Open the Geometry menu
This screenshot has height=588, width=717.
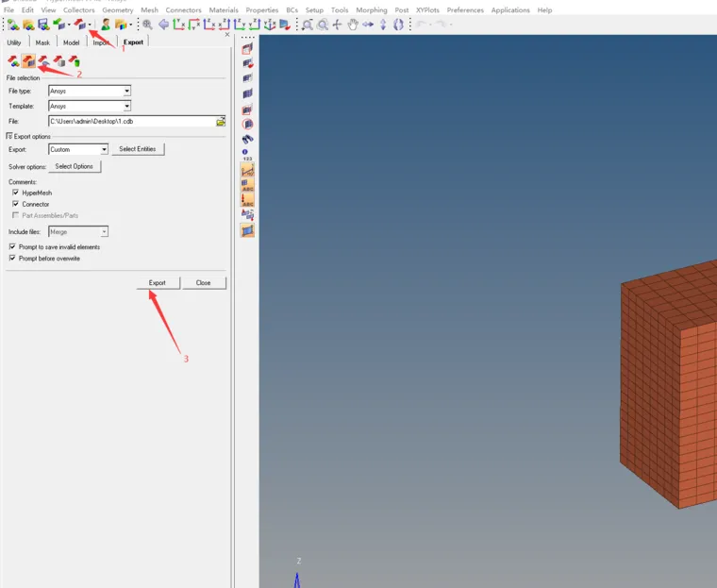118,9
